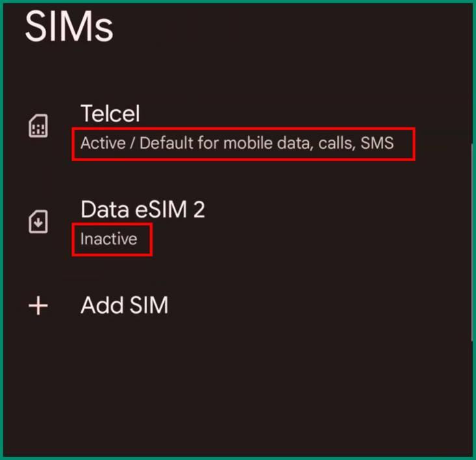476x460 pixels.
Task: Click the word Default in Telcel subtitle
Action: tap(166, 143)
